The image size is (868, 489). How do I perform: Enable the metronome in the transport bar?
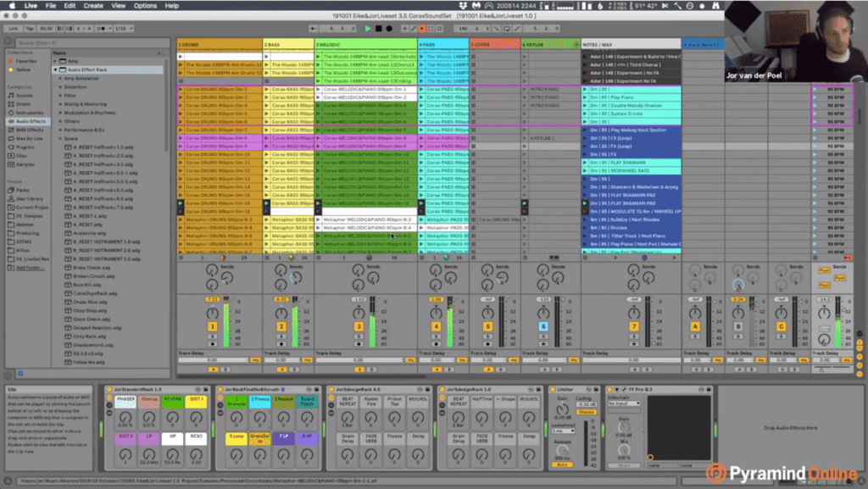tap(100, 27)
